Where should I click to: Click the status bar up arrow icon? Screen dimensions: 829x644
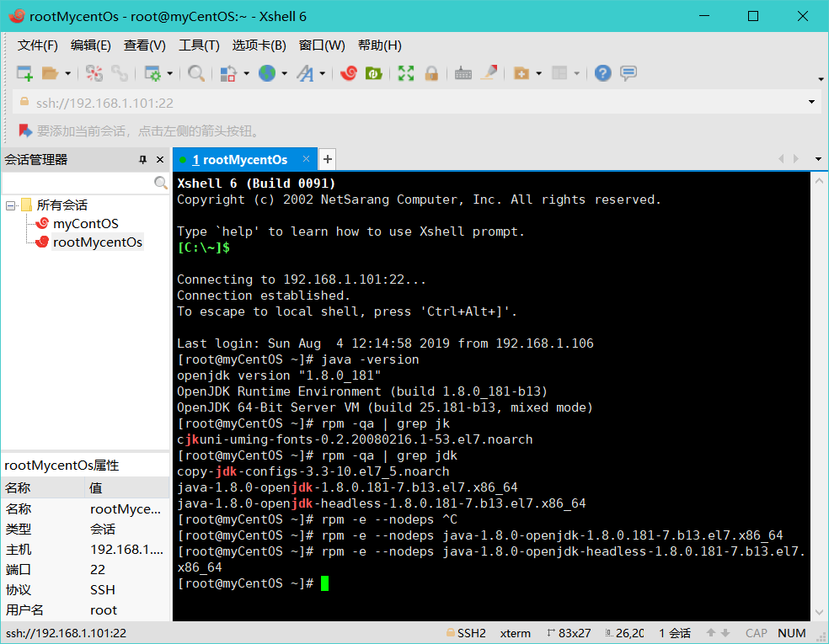click(711, 632)
